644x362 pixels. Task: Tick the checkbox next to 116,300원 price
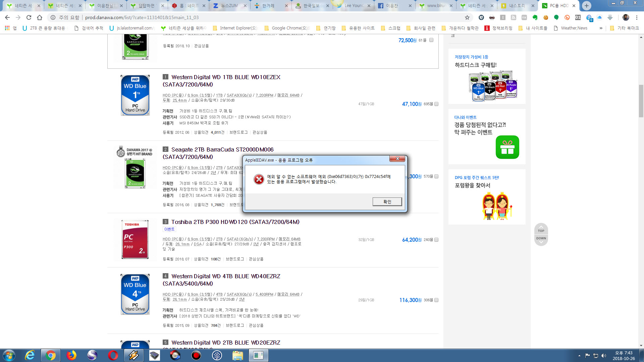436,300
